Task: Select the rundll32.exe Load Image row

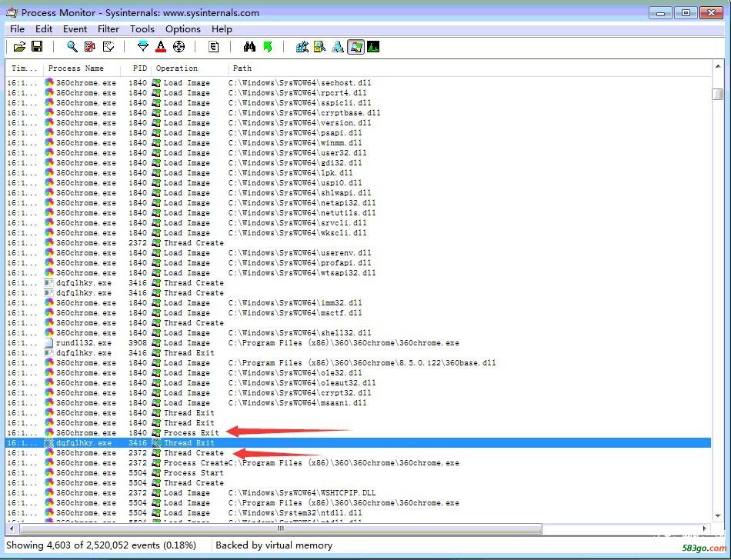Action: pos(358,343)
